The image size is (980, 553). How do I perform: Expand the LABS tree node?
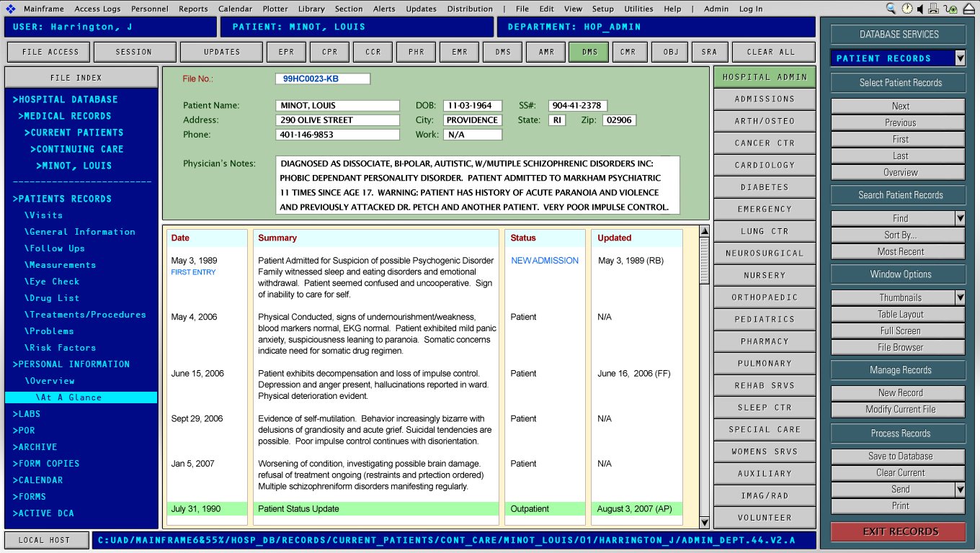(27, 414)
